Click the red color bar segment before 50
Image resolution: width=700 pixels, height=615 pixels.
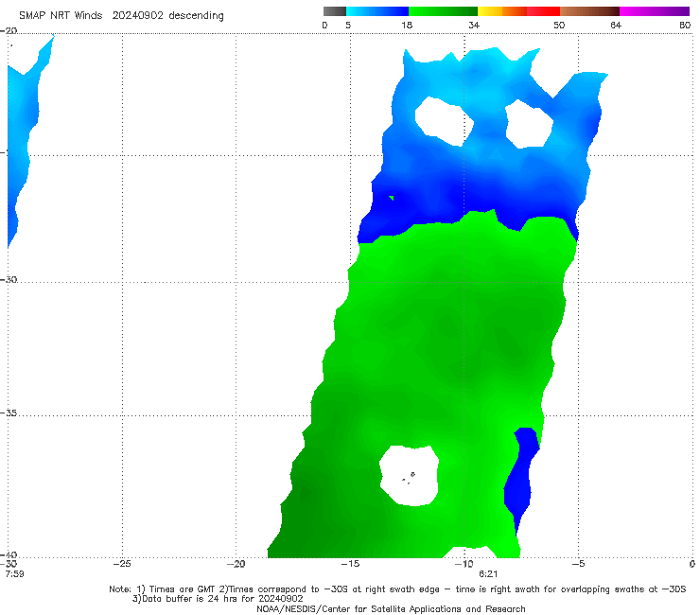(543, 11)
